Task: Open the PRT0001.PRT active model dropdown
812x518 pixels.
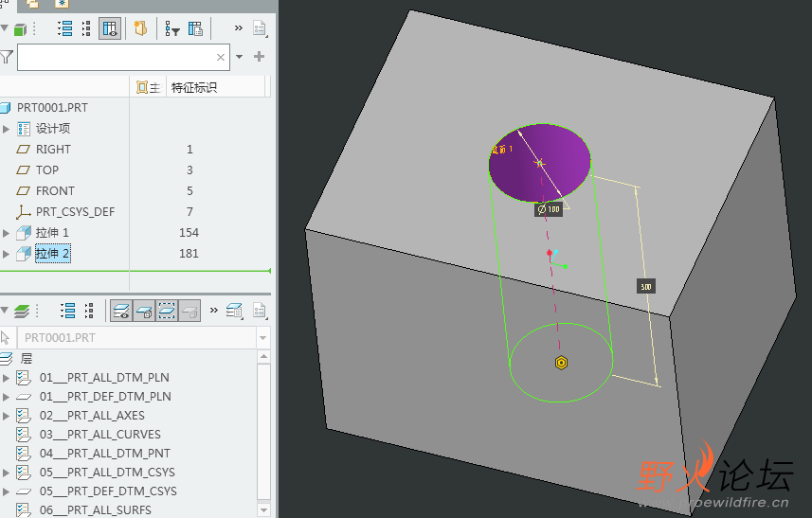Action: coord(262,338)
